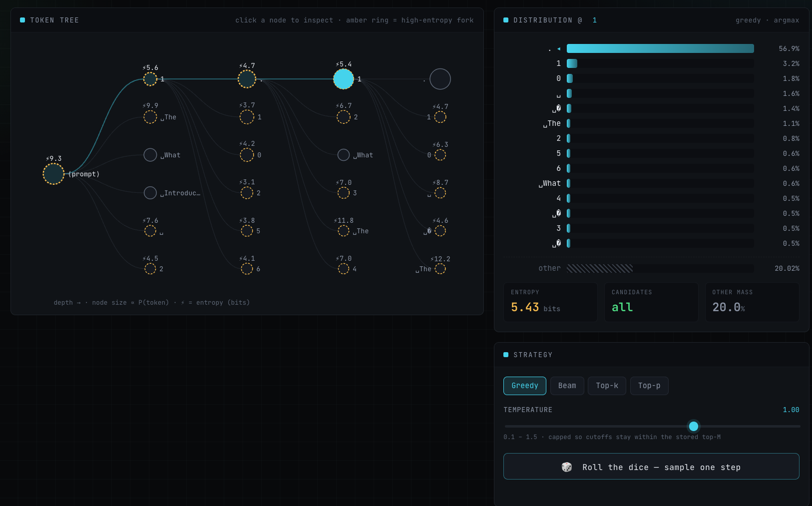Select the Top-k strategy
This screenshot has height=506, width=812.
coord(607,386)
